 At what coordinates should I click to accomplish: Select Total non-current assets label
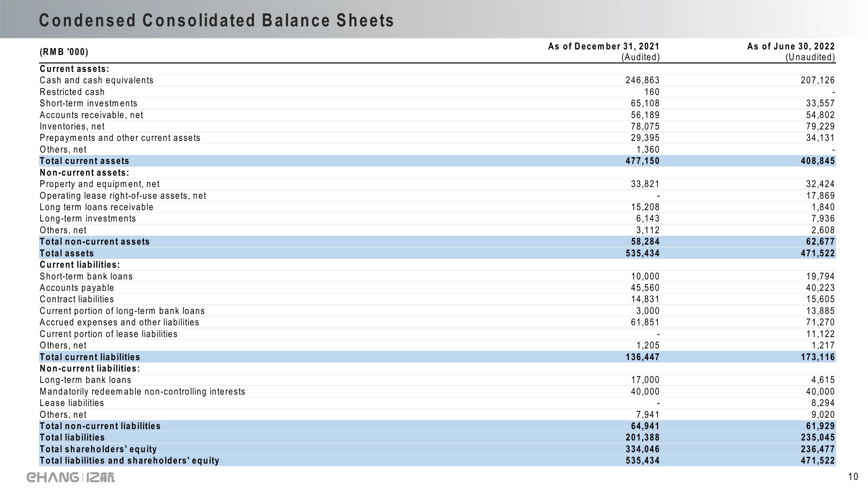click(x=95, y=241)
